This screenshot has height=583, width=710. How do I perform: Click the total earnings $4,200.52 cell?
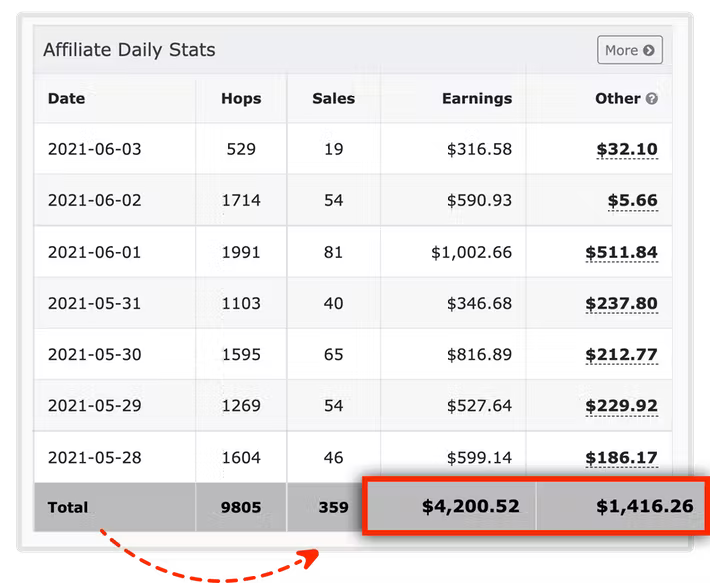tap(451, 506)
